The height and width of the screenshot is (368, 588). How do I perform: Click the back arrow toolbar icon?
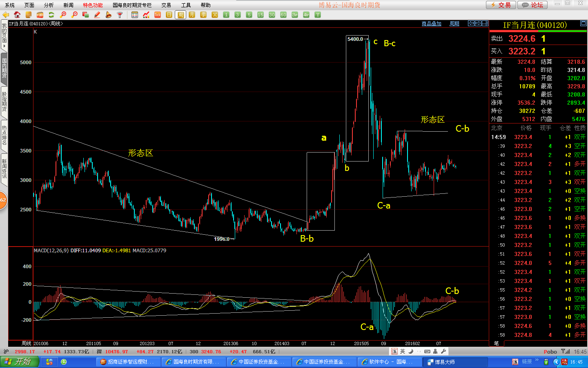pos(6,15)
